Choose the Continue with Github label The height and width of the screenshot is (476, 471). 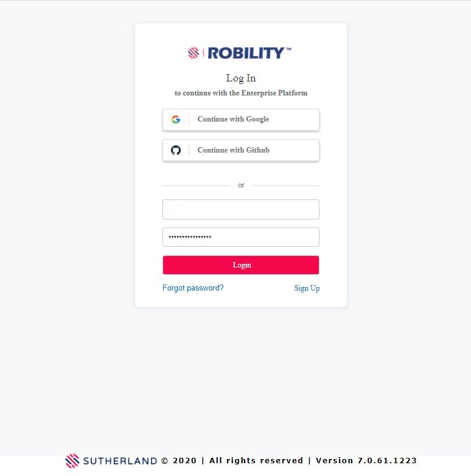[233, 150]
